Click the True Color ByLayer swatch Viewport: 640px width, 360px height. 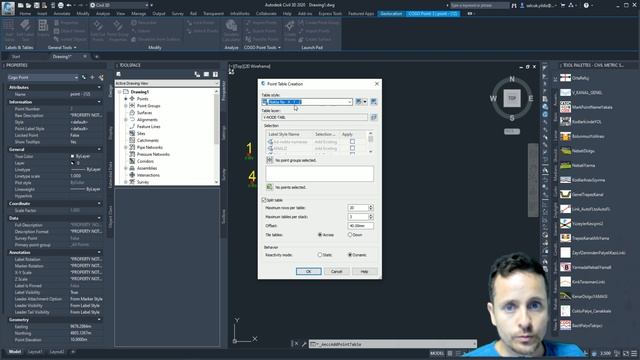[73, 156]
